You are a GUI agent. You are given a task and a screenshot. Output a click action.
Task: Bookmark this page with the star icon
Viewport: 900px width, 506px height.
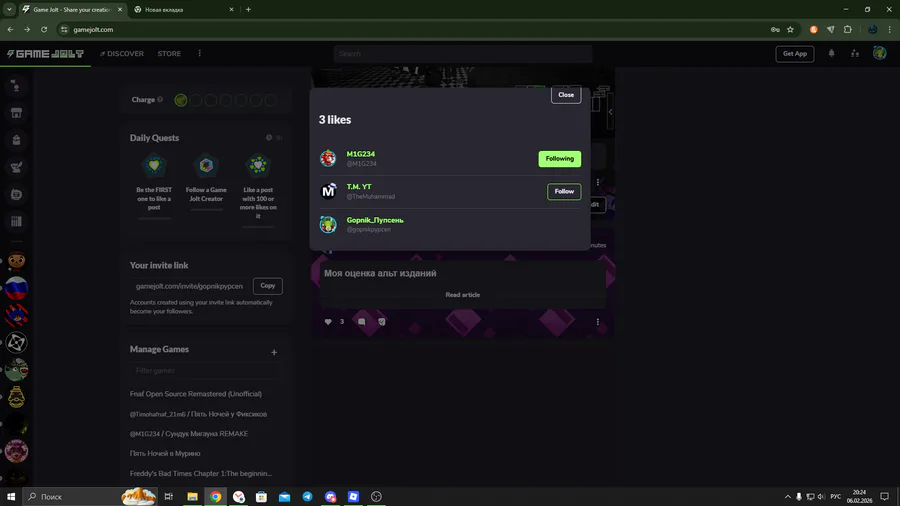[790, 29]
